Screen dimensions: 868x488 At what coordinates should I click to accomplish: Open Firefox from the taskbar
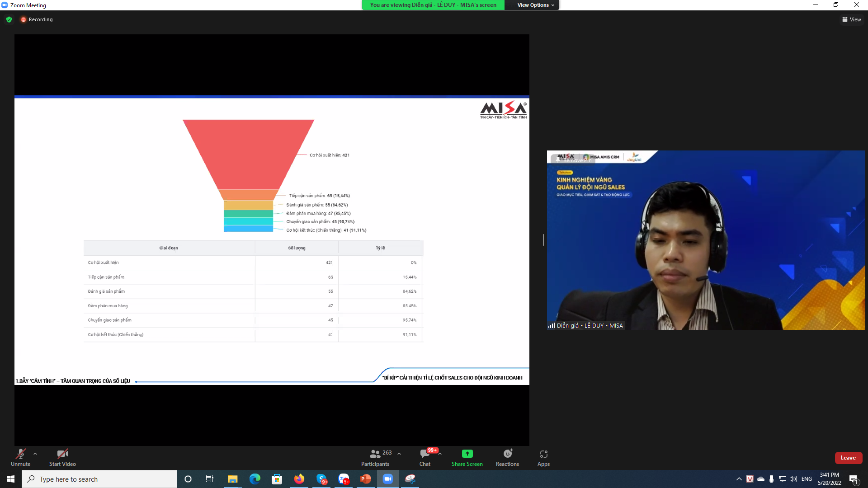[x=299, y=479]
